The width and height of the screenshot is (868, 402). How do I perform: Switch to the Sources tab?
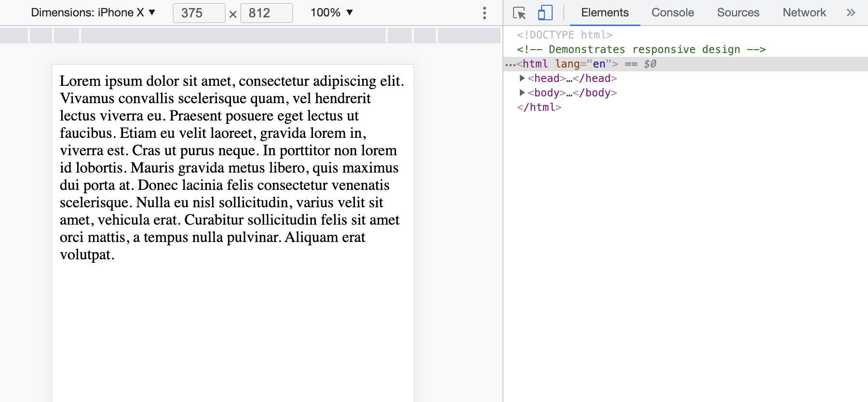click(x=738, y=13)
